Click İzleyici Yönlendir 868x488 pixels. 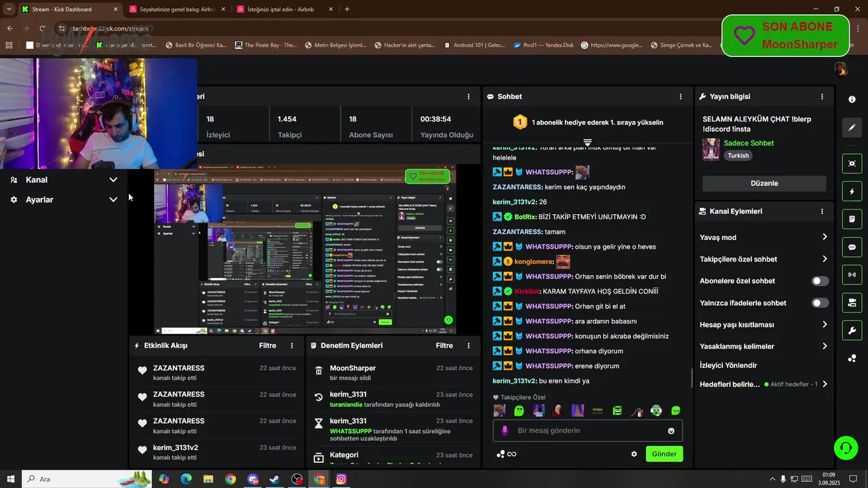pos(728,365)
